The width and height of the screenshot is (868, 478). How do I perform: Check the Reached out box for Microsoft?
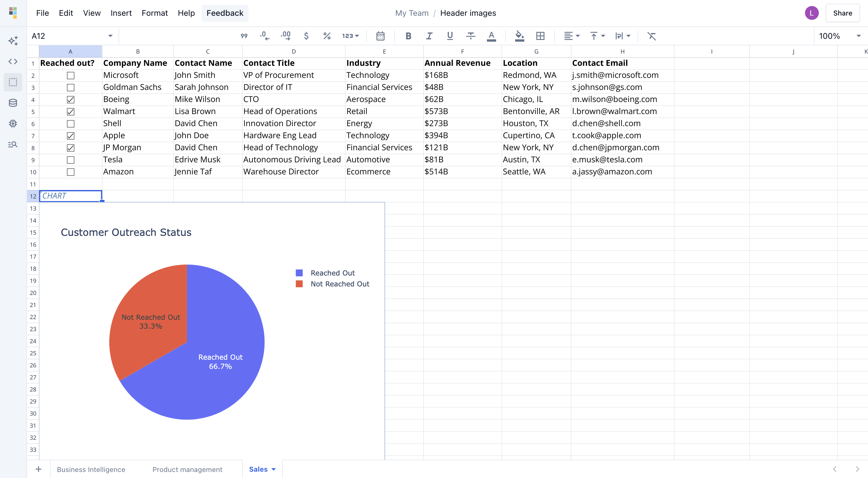70,75
